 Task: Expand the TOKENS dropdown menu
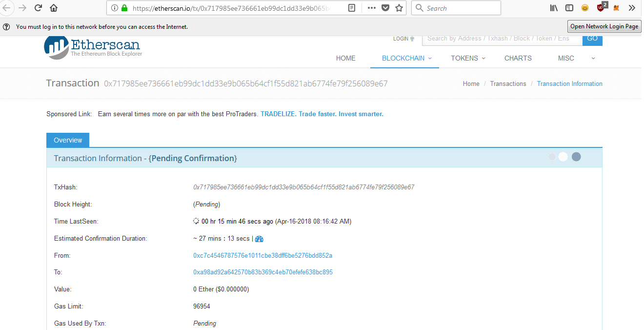point(468,58)
